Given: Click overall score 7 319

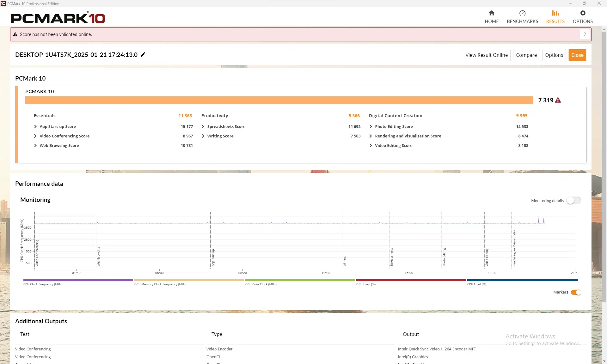Looking at the screenshot, I should pos(546,100).
